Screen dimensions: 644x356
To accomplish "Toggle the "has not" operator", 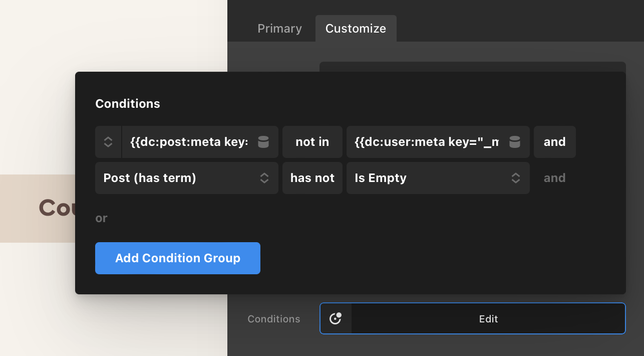I will (312, 178).
